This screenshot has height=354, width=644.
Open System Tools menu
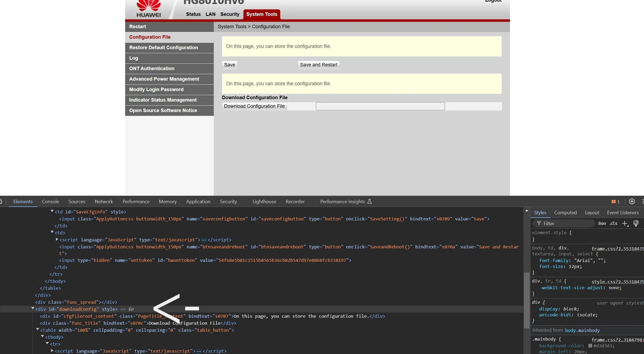click(x=262, y=14)
